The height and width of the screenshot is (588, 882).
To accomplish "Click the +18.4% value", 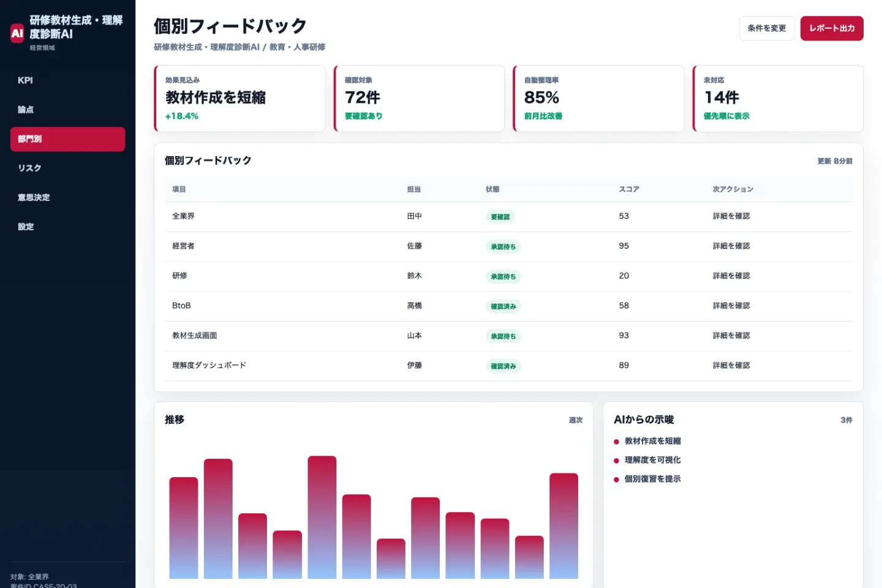I will (182, 116).
